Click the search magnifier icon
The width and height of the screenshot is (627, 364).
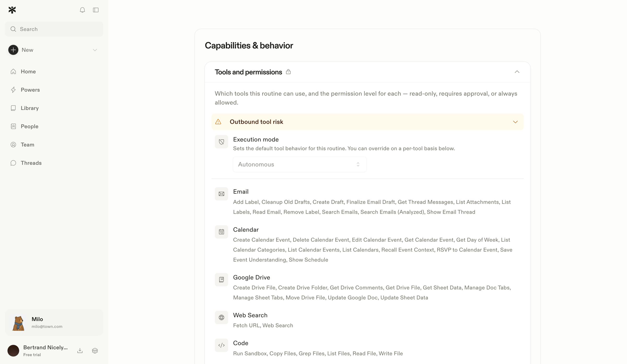pos(13,29)
